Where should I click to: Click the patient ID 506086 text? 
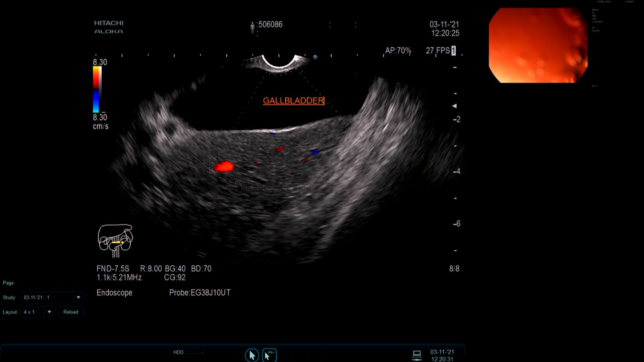point(270,24)
